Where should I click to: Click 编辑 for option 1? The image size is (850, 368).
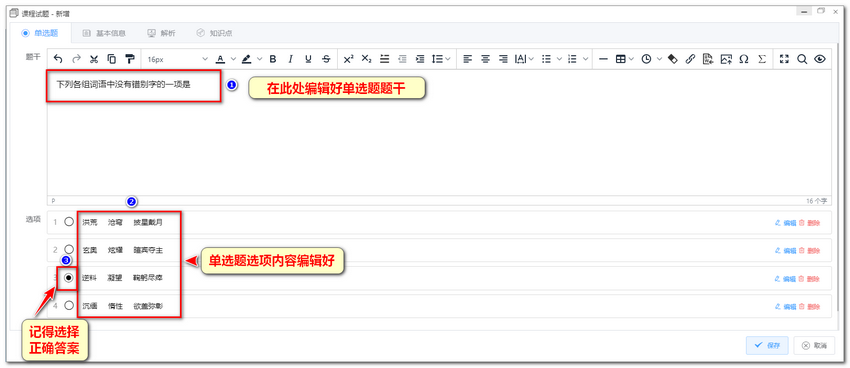click(x=785, y=223)
